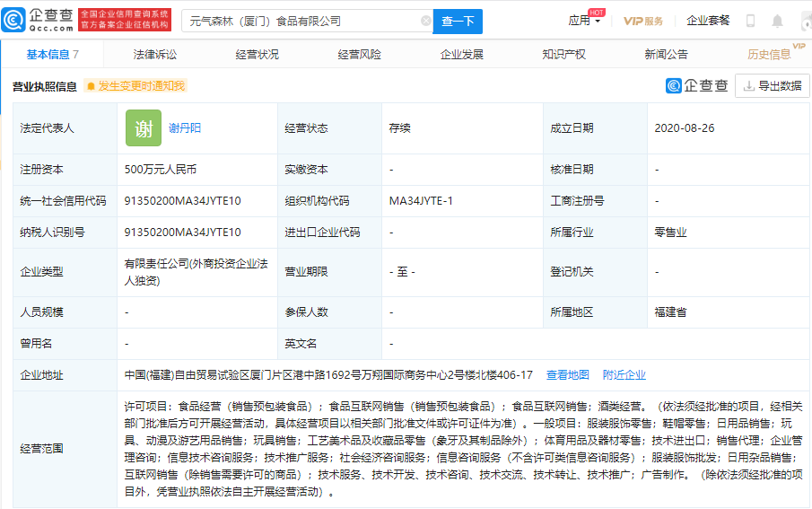Image resolution: width=812 pixels, height=509 pixels.
Task: Click the 查看地图 link
Action: [x=568, y=374]
